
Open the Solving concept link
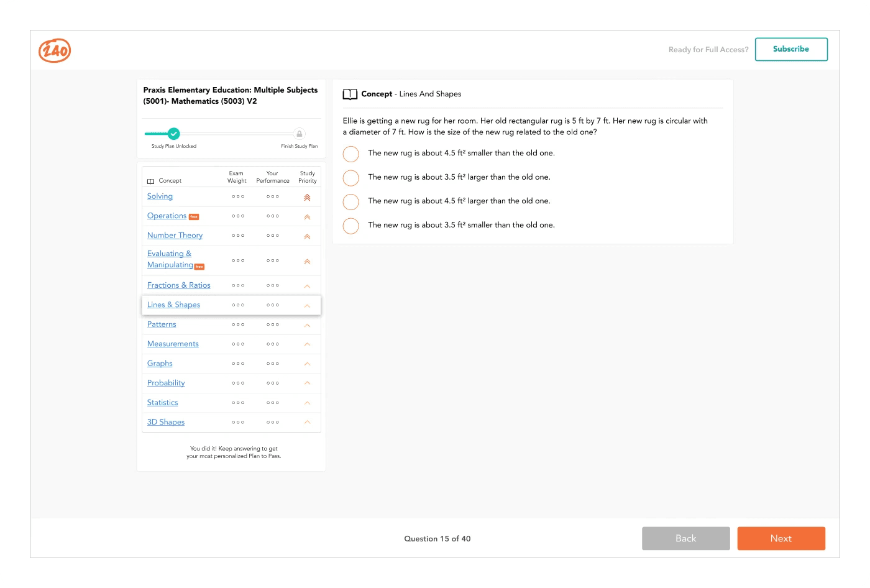point(160,196)
